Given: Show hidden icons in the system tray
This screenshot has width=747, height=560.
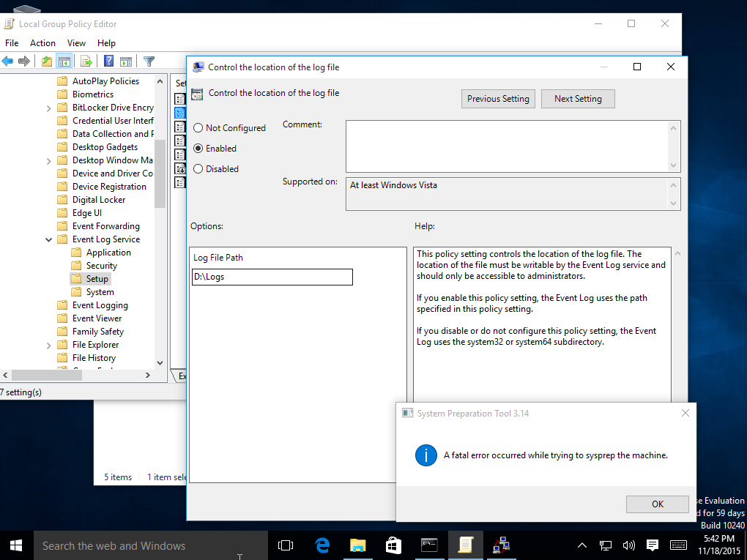Looking at the screenshot, I should 582,545.
